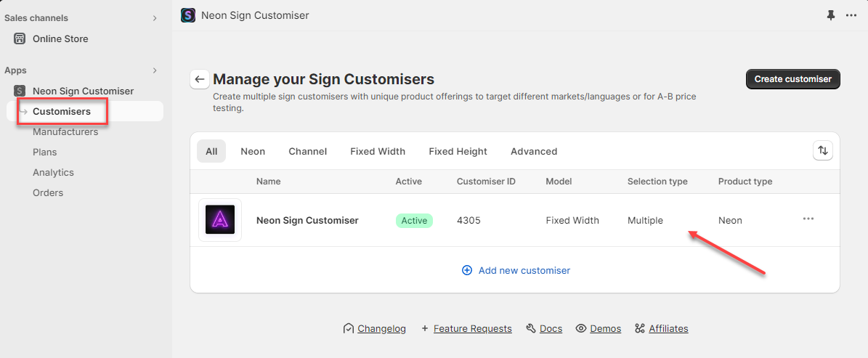The height and width of the screenshot is (358, 868).
Task: Click the Neon Sign Customiser app logo
Action: click(188, 15)
